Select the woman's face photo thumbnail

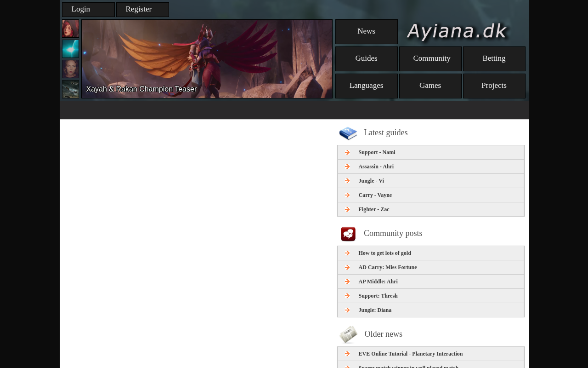coord(71,69)
